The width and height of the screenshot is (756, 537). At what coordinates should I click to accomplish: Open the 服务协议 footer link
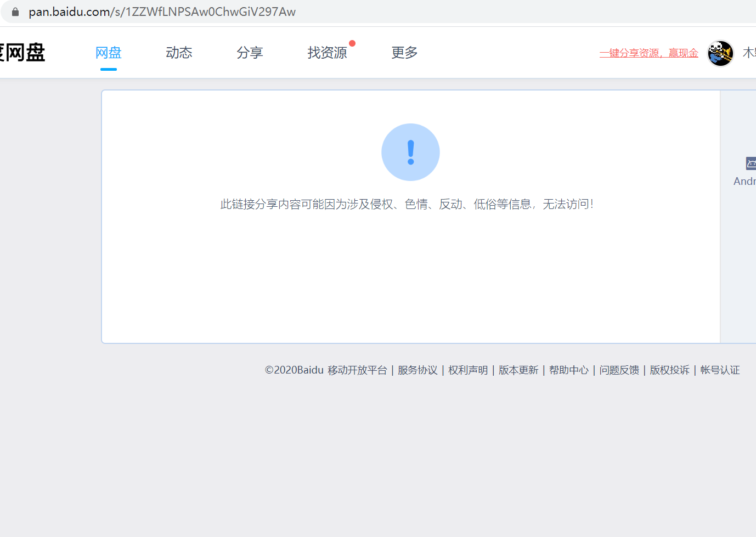click(x=418, y=370)
